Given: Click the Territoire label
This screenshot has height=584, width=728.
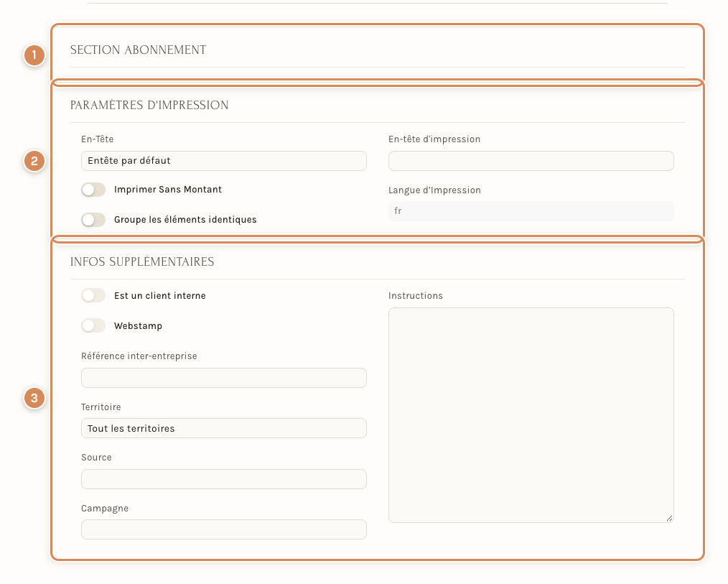Looking at the screenshot, I should pyautogui.click(x=101, y=407).
